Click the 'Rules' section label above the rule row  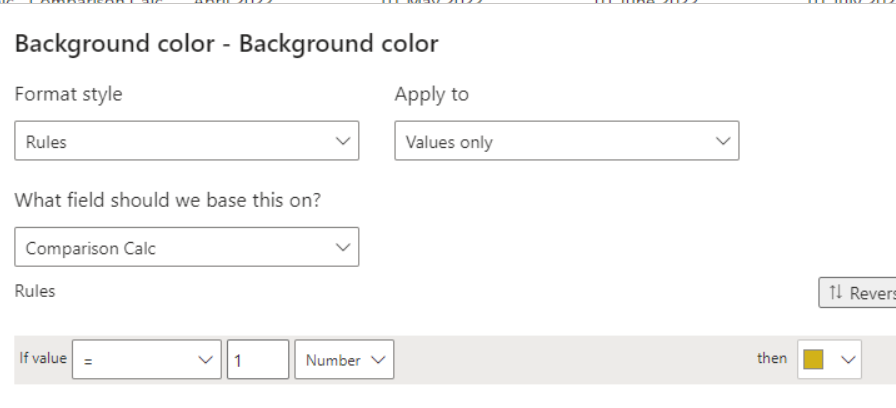pos(35,291)
